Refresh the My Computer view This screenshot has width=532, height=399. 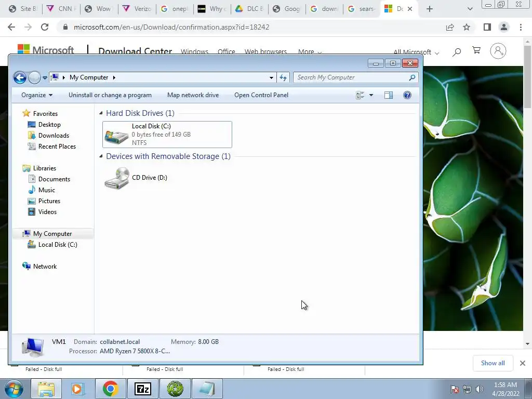pos(283,78)
